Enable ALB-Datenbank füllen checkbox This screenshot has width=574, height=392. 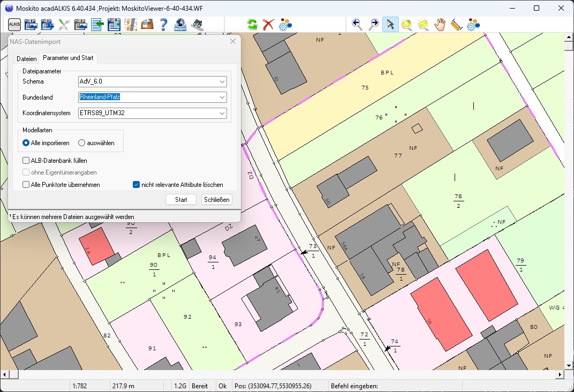[x=26, y=160]
